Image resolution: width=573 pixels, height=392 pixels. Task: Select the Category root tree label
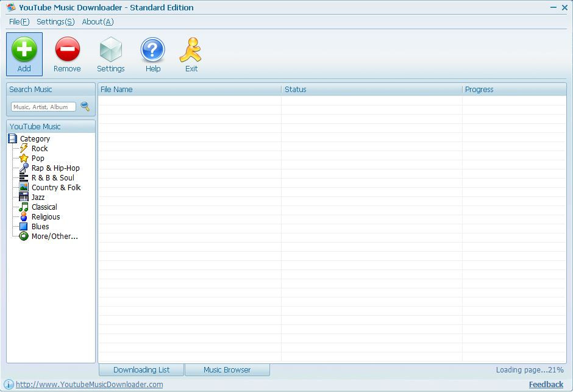point(35,139)
